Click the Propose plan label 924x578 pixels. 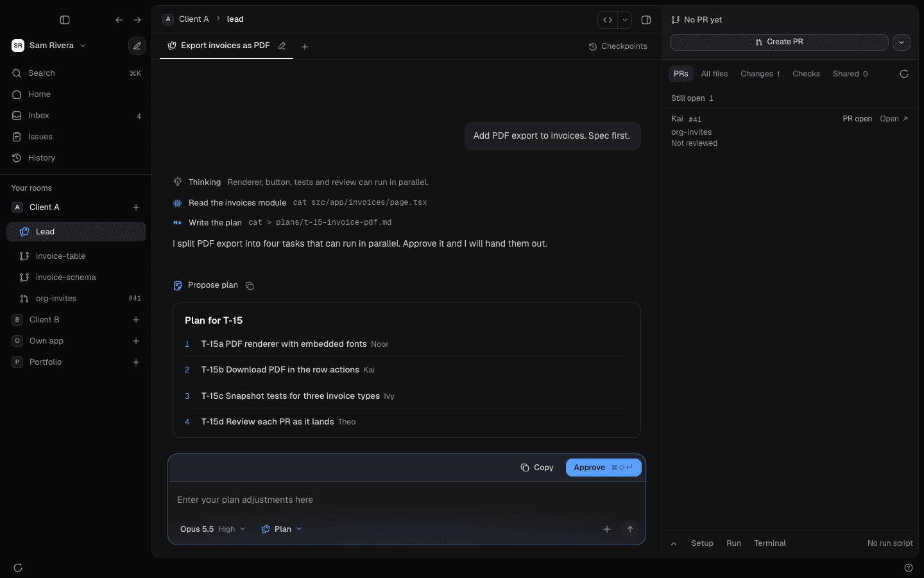tap(213, 285)
